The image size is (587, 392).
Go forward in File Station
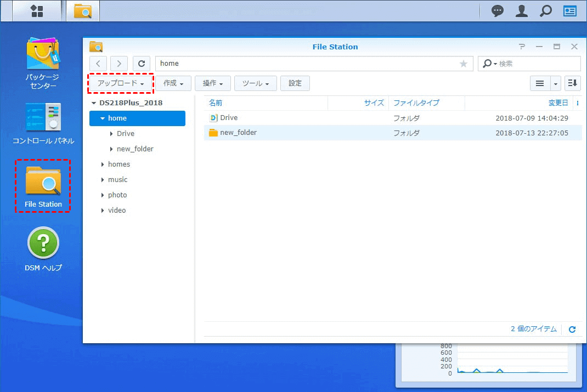[119, 64]
